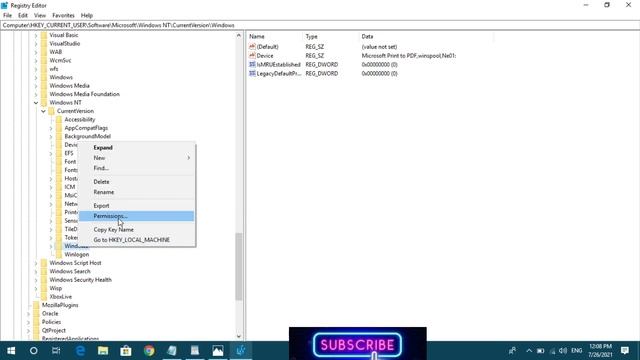Expand the Visual Basic key
This screenshot has height=360, width=640.
coord(36,36)
